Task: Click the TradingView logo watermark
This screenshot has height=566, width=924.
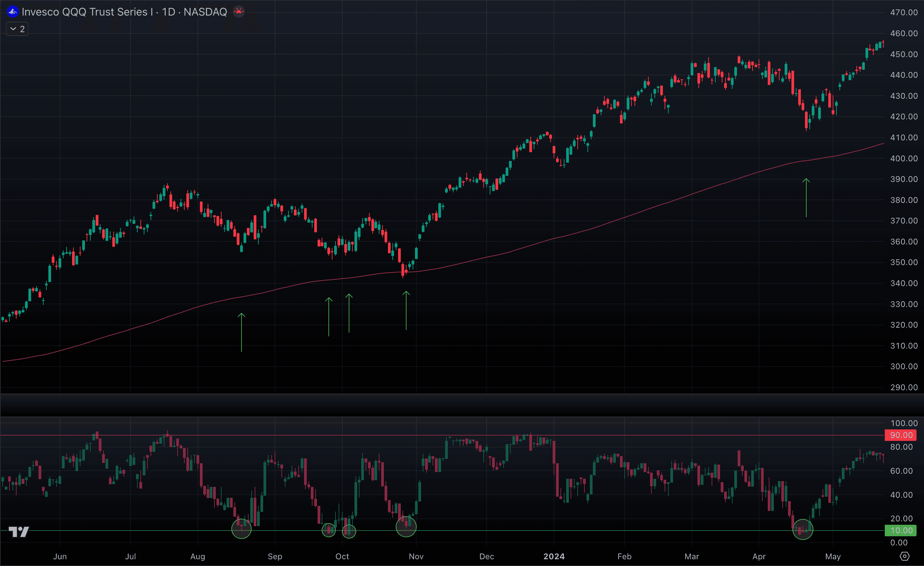Action: (19, 532)
